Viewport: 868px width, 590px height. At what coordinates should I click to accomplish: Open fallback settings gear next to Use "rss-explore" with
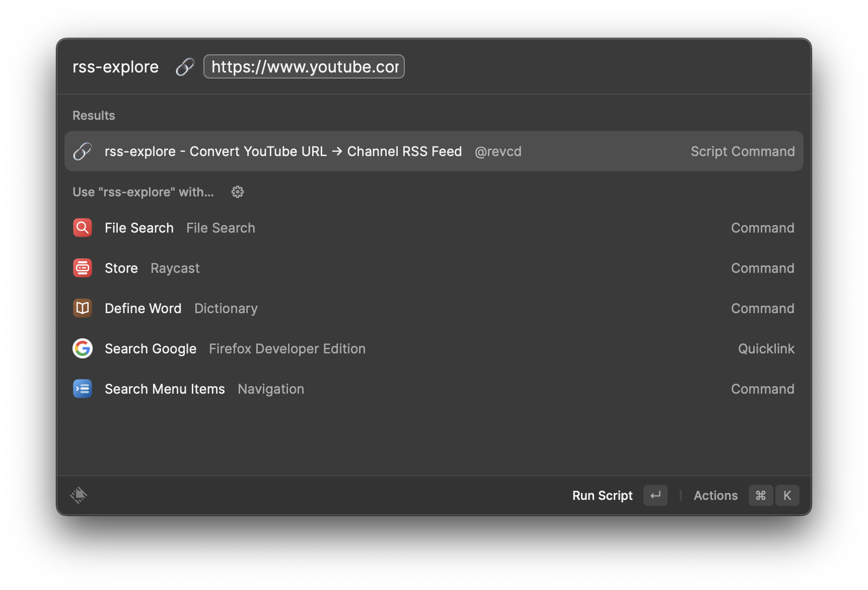click(x=238, y=192)
